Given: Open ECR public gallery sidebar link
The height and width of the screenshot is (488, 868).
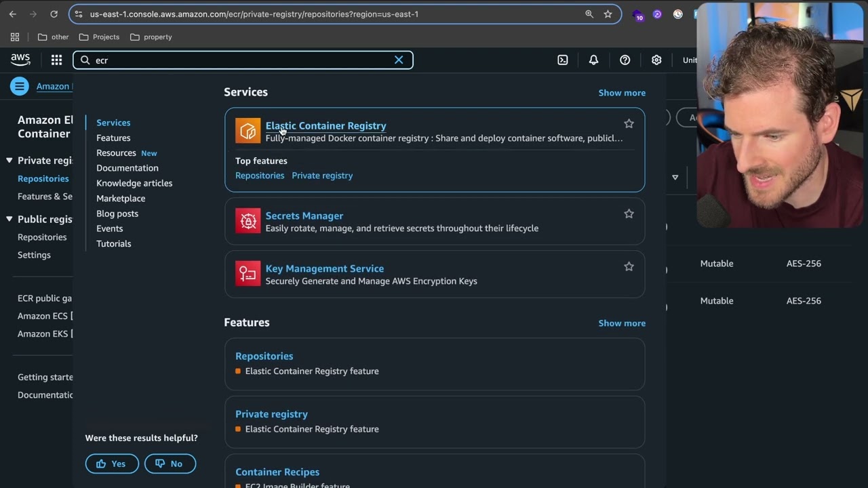Looking at the screenshot, I should (x=45, y=298).
